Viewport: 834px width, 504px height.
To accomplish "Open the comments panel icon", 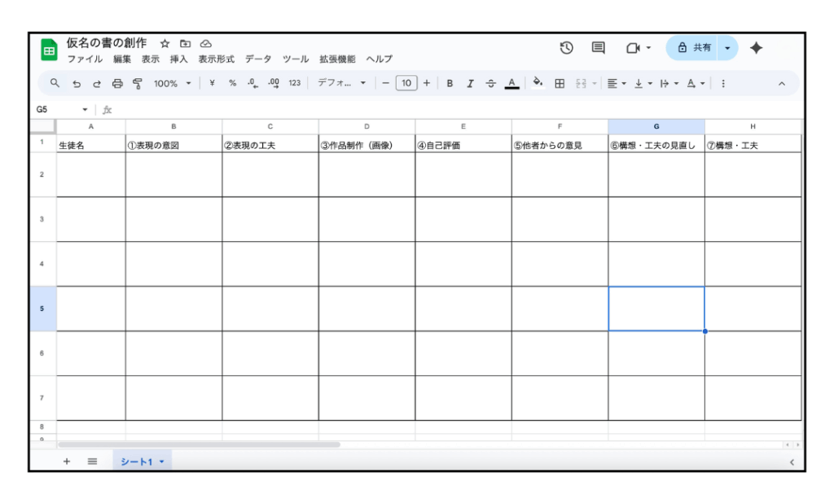I will coord(598,48).
